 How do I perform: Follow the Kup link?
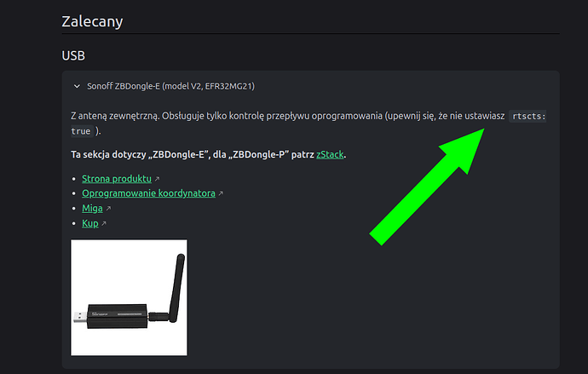pyautogui.click(x=90, y=223)
